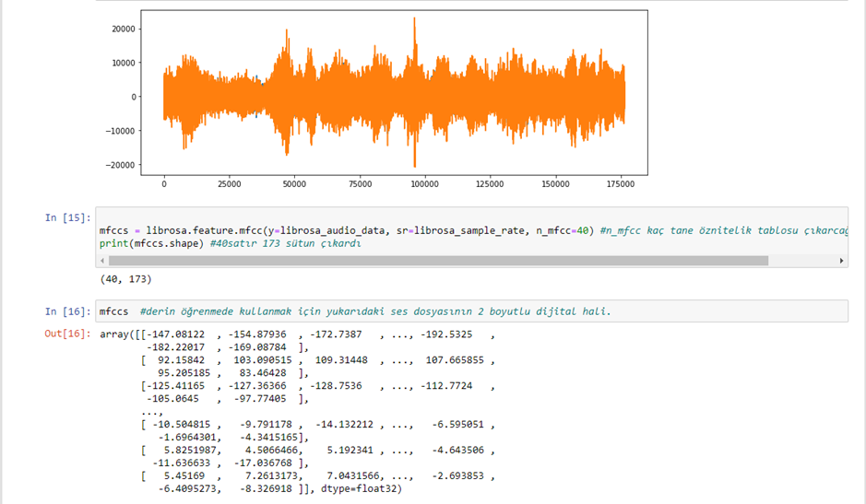
Task: Click the array value 92.15842
Action: [181, 360]
